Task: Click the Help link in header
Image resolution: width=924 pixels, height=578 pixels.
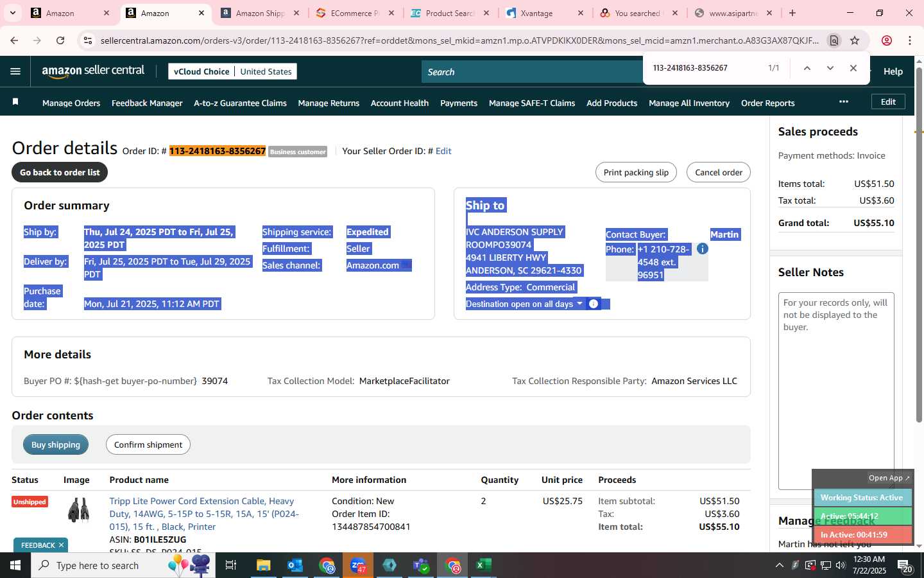Action: [893, 71]
